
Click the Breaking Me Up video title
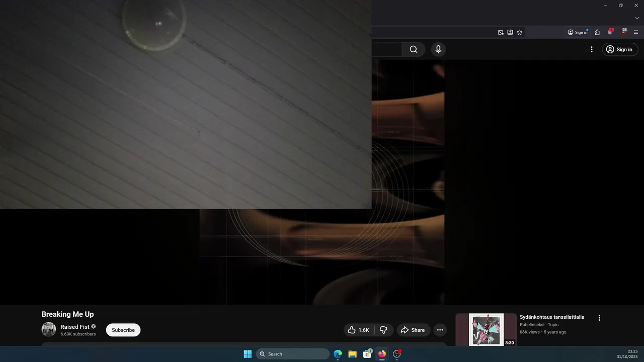pyautogui.click(x=67, y=314)
